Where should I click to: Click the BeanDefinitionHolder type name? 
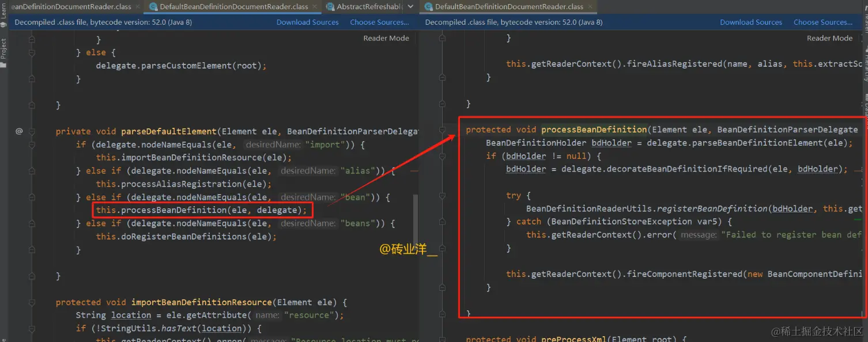[x=537, y=143]
